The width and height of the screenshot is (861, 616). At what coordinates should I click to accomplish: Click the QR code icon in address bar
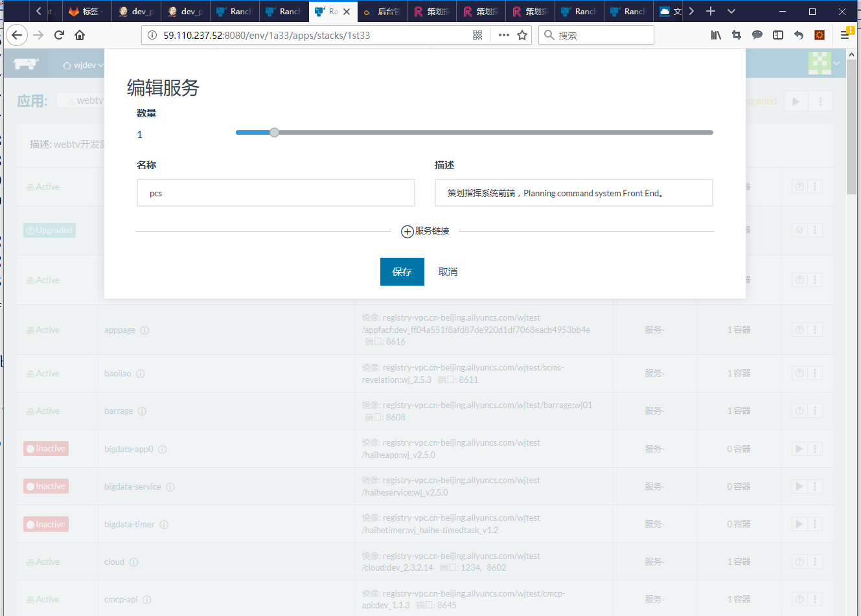(477, 35)
